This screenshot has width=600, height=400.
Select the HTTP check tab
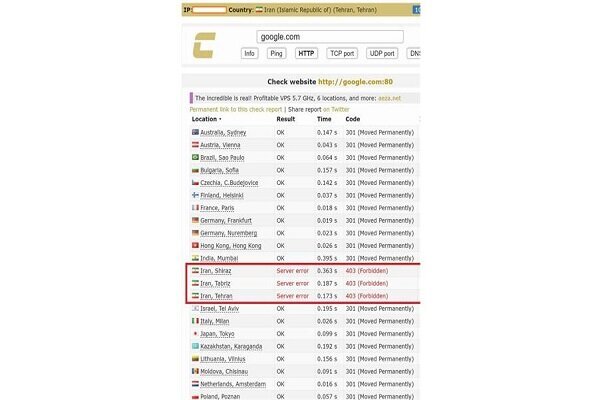[x=306, y=54]
